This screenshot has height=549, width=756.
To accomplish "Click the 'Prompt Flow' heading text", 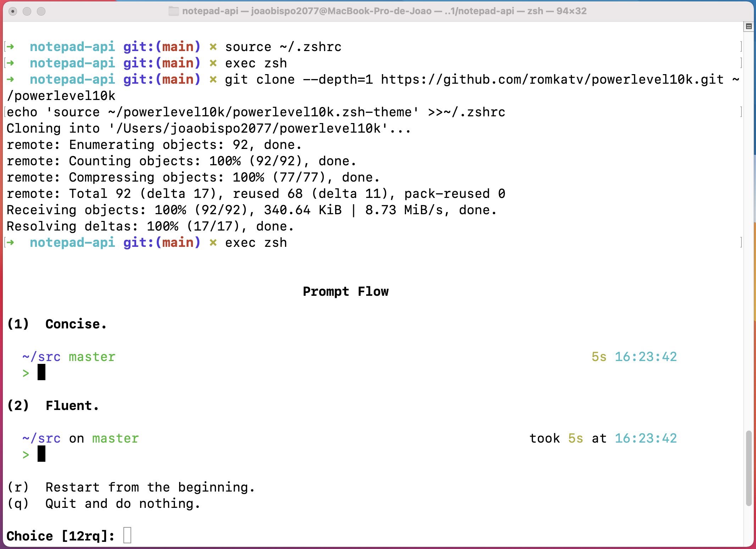I will click(x=346, y=292).
